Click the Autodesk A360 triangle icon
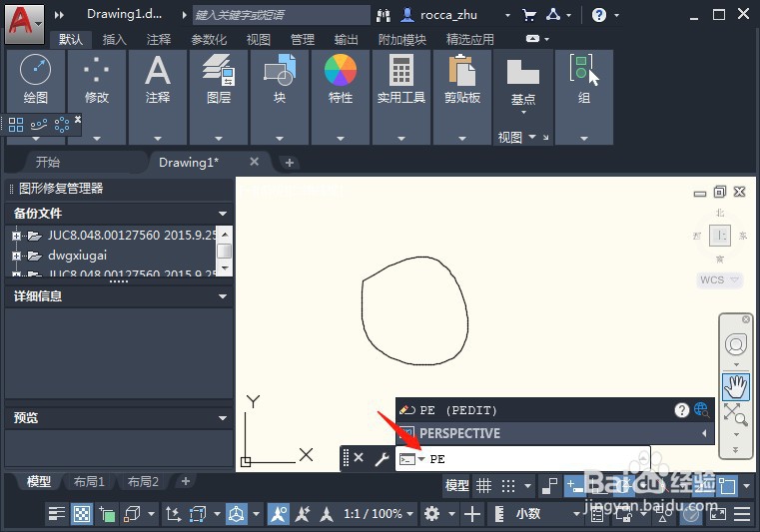The image size is (760, 532). coord(553,15)
